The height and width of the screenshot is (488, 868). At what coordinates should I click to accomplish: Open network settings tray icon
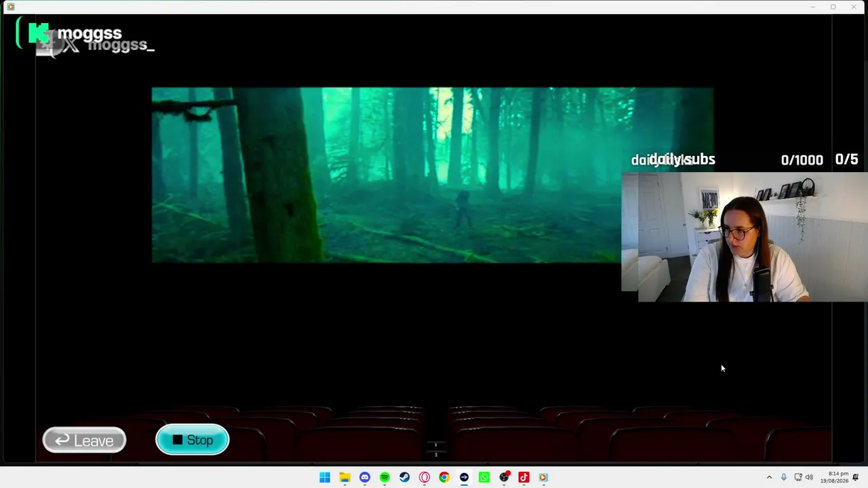point(798,477)
